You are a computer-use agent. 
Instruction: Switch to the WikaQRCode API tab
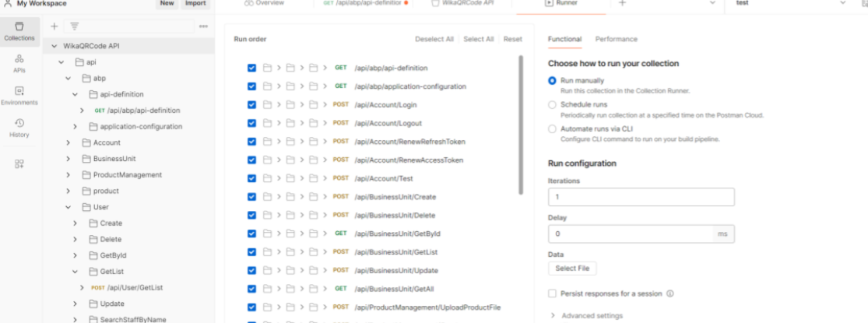[464, 3]
